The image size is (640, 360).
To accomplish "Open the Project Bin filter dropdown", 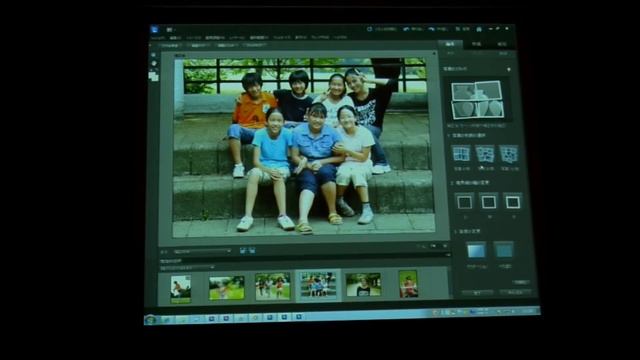I will [x=187, y=268].
